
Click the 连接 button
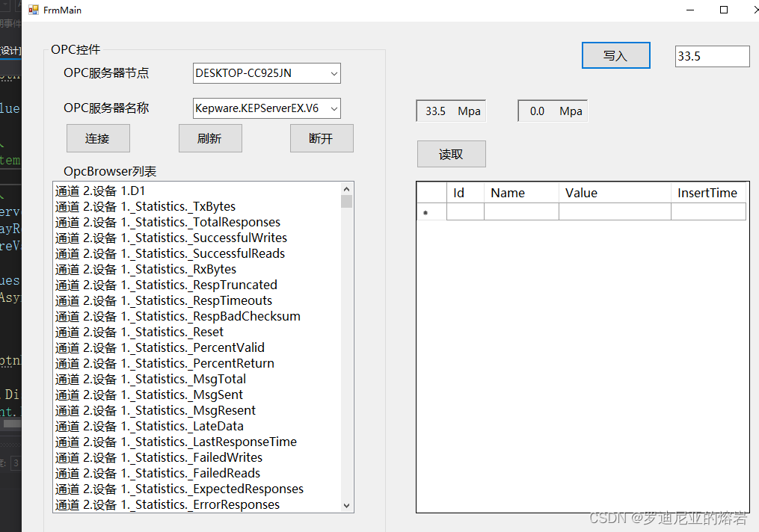(x=98, y=138)
